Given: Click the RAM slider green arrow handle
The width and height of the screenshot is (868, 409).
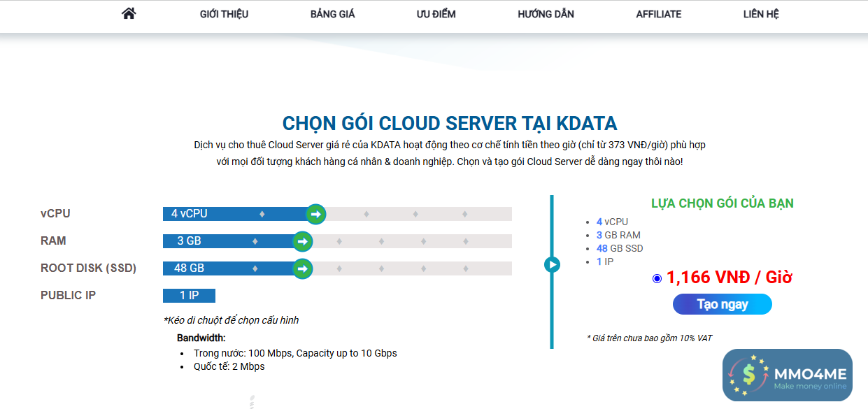Looking at the screenshot, I should 302,241.
